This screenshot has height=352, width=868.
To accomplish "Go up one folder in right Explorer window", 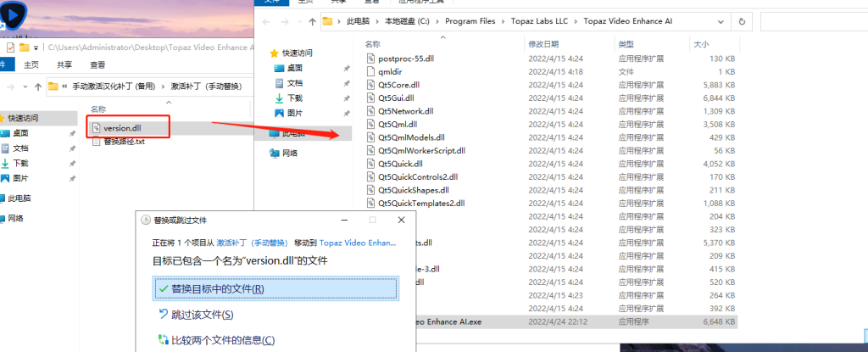I will tap(312, 21).
